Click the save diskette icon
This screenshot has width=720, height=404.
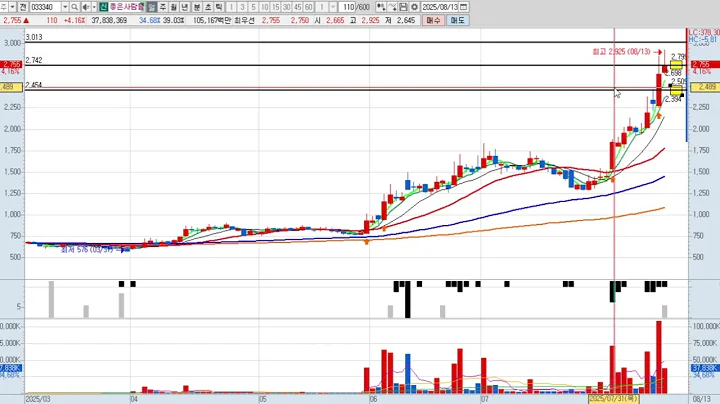coord(403,7)
